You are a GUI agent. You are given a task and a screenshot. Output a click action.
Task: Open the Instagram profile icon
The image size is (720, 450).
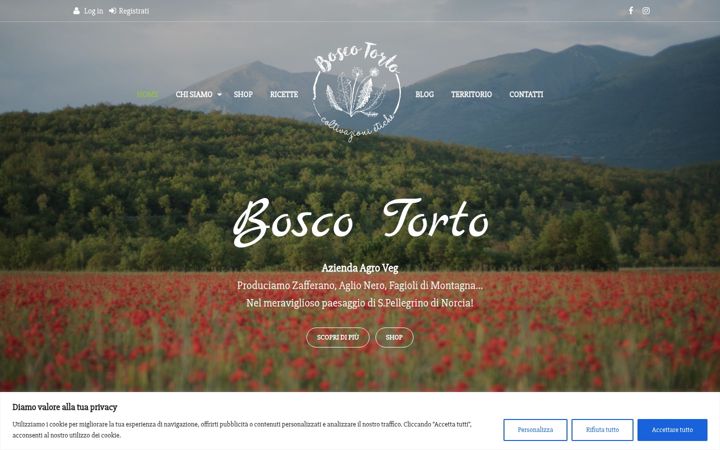[646, 11]
